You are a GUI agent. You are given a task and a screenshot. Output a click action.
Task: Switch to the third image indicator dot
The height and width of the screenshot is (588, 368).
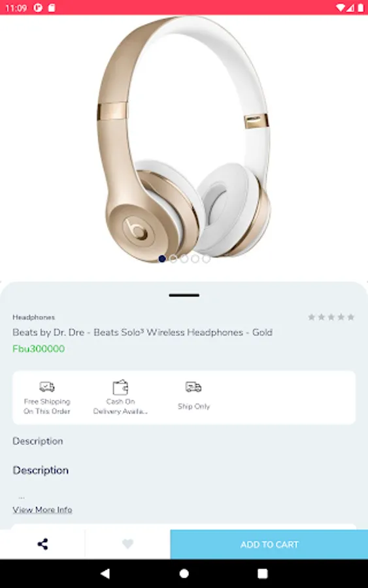tap(184, 259)
